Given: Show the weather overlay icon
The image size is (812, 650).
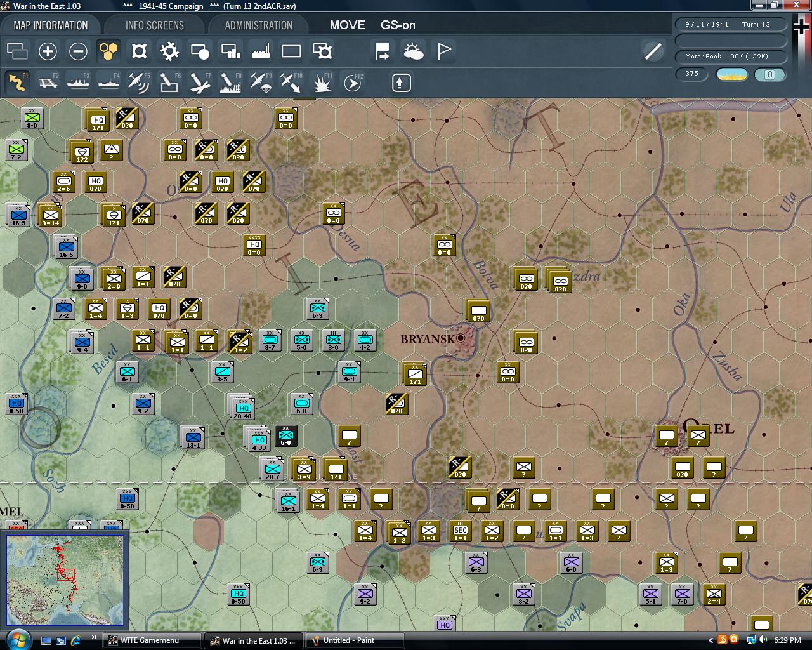Looking at the screenshot, I should pos(413,51).
